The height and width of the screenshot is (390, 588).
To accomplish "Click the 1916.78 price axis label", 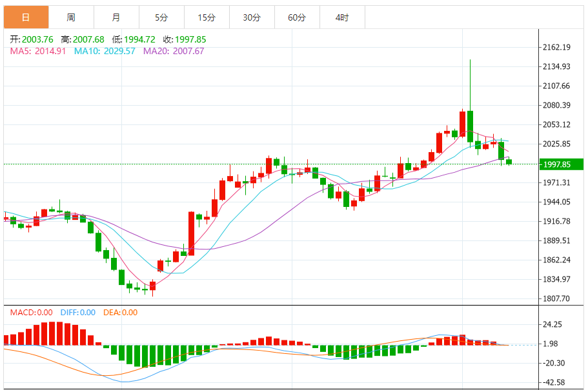I will click(x=556, y=221).
